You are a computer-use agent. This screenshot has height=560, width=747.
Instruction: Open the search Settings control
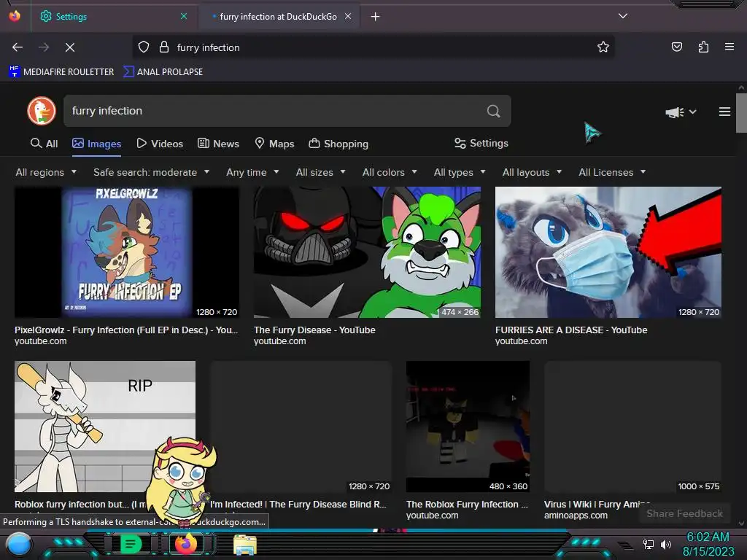click(481, 143)
